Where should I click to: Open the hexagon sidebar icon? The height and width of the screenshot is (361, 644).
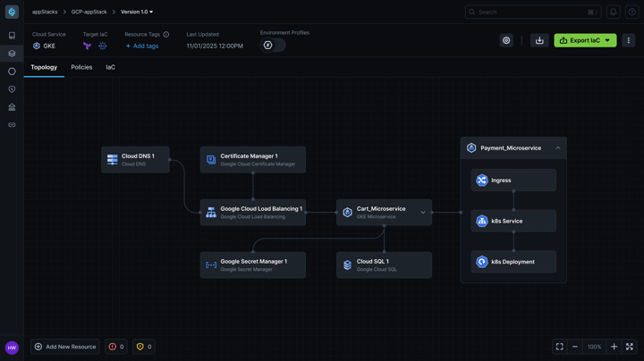12,71
